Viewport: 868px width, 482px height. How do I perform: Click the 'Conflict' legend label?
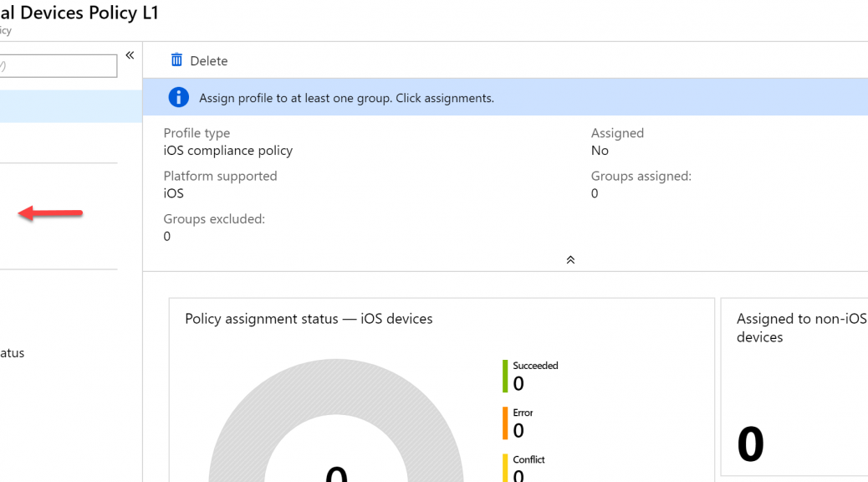(x=528, y=460)
